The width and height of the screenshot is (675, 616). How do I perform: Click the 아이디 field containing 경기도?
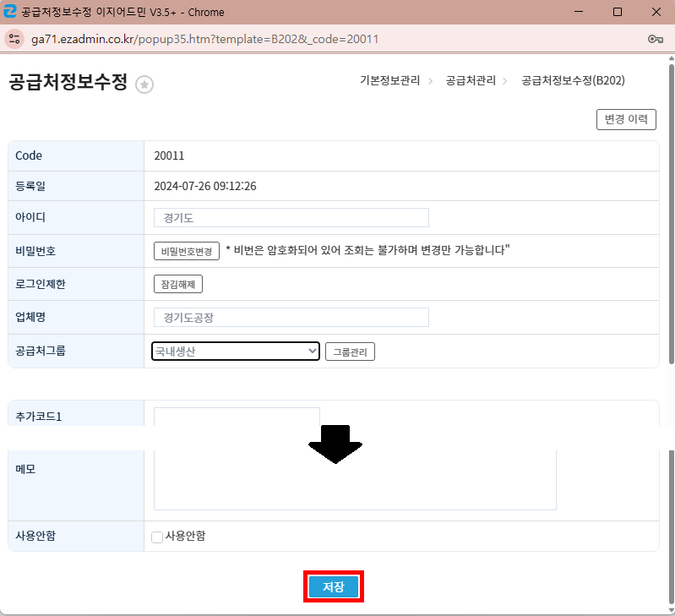(x=291, y=218)
